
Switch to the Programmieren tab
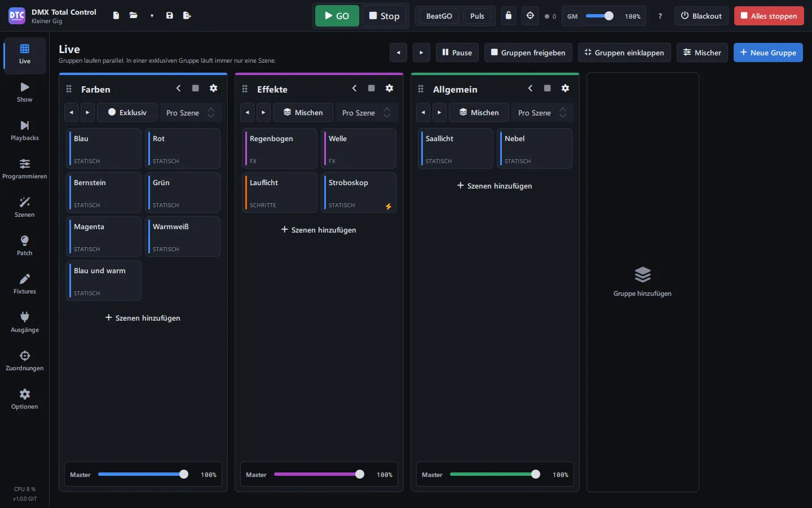point(24,169)
